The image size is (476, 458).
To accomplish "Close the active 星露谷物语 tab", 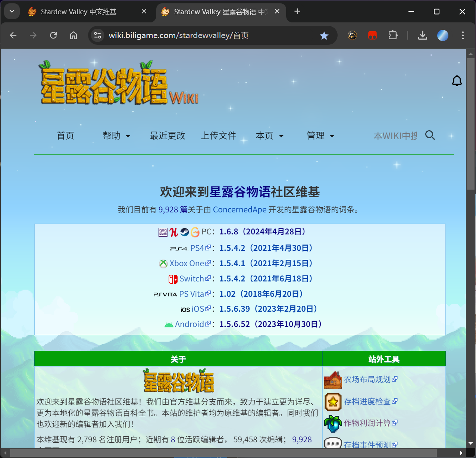I will 277,12.
